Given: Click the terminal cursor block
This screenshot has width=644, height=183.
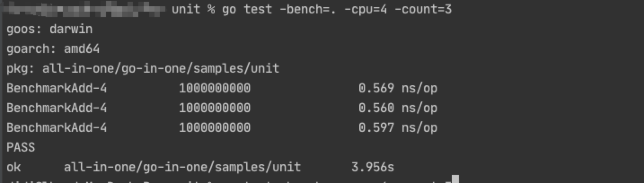Looking at the screenshot, I should point(455,180).
